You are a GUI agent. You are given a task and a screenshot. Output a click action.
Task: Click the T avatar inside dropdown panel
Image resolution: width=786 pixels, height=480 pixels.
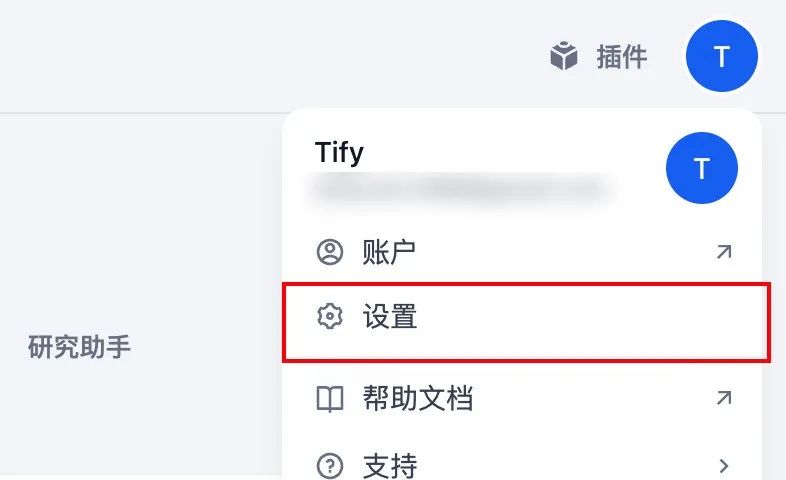[x=702, y=168]
